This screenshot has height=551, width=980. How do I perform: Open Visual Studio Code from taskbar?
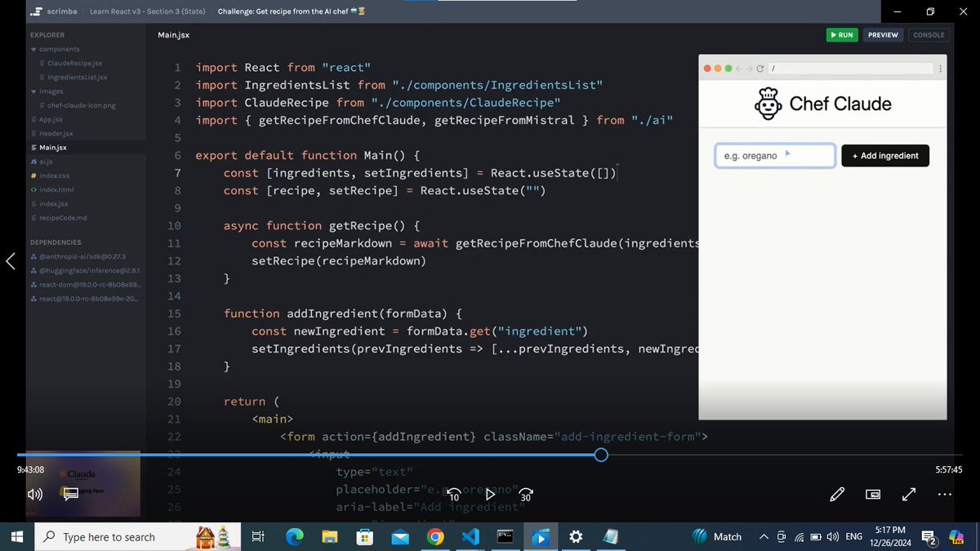tap(470, 536)
